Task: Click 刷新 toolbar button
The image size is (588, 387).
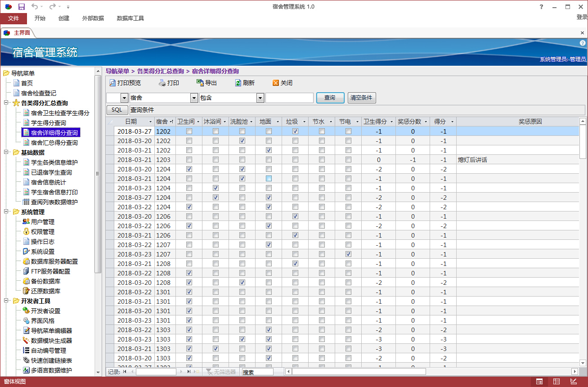Action: point(245,83)
